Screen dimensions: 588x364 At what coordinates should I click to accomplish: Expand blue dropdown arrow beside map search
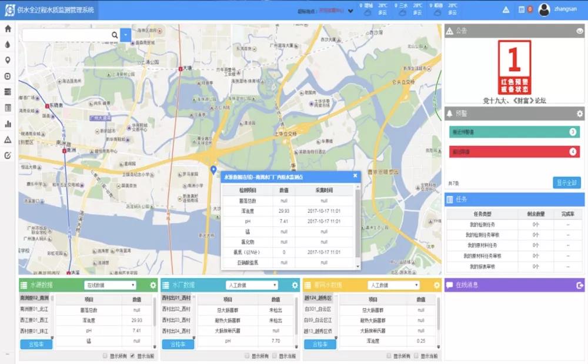click(x=126, y=35)
